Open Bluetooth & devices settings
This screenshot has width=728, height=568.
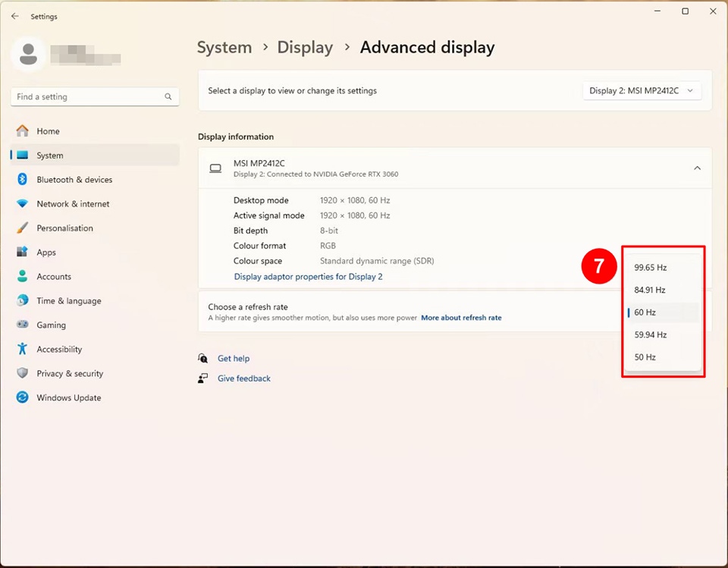95,179
